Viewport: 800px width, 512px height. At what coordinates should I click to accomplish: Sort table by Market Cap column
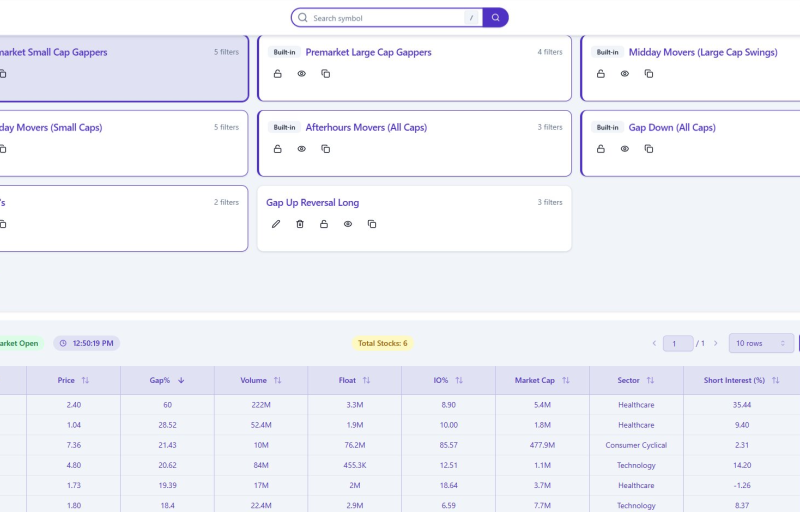coord(542,380)
